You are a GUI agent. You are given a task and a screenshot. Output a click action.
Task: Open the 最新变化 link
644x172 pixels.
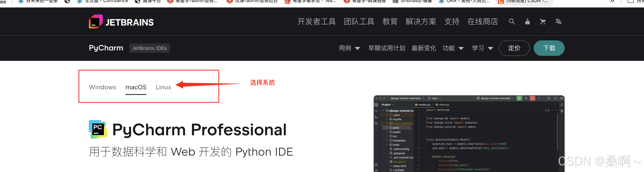[424, 48]
